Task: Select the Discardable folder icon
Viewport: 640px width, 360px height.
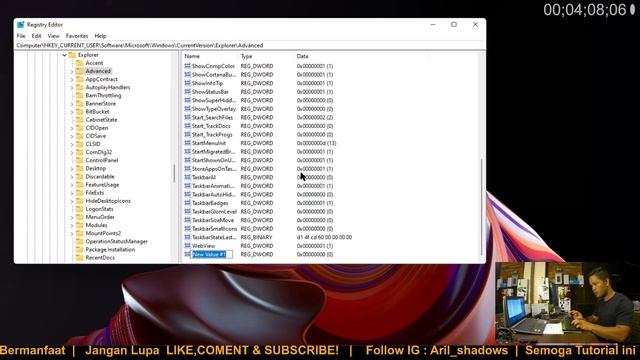Action: coord(80,176)
